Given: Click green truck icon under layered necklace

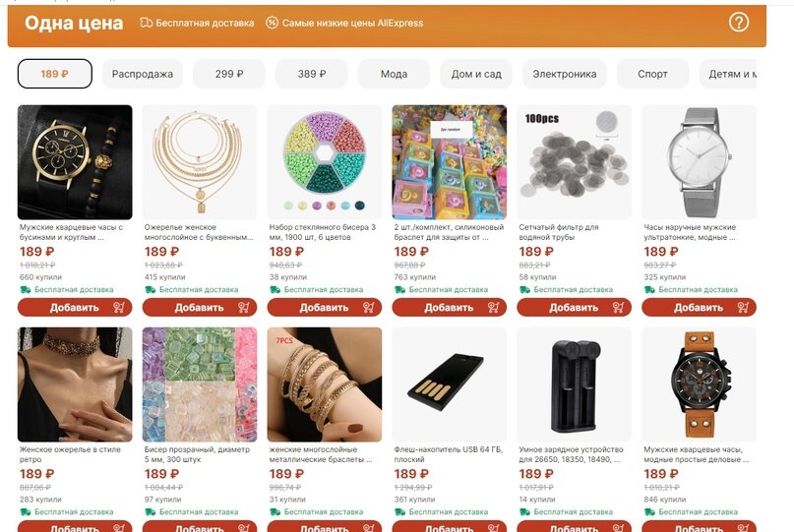Looking at the screenshot, I should click(x=150, y=289).
